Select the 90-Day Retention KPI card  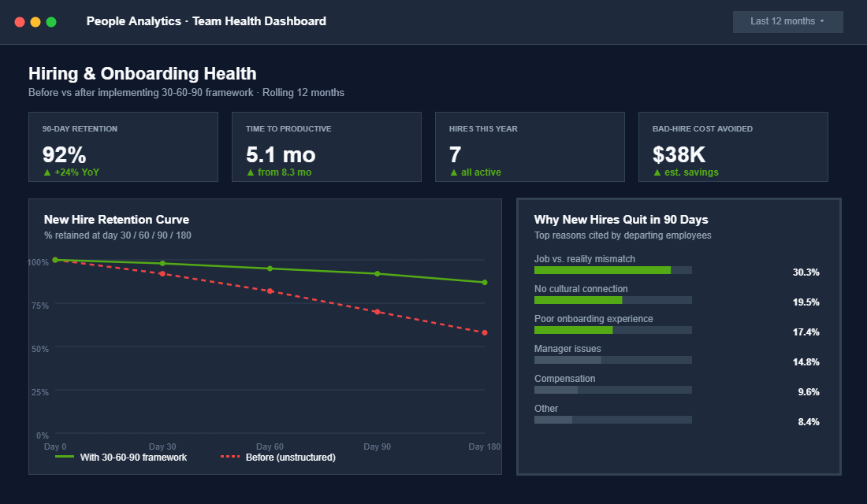123,146
